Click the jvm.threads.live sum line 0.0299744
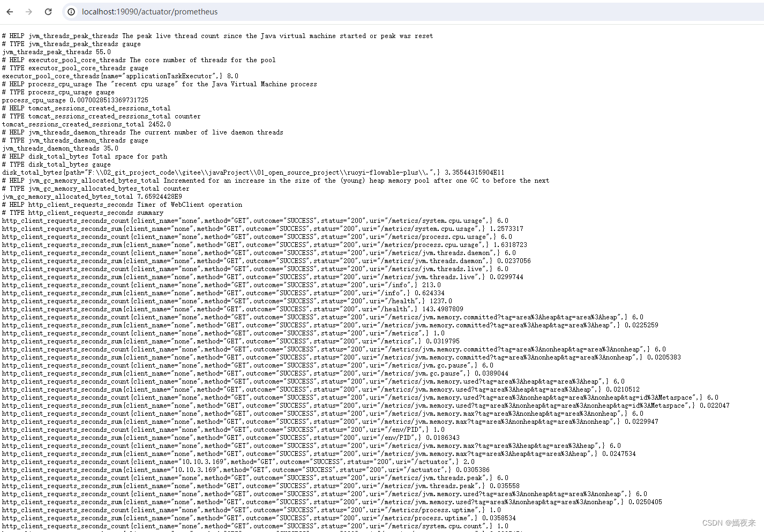Image resolution: width=764 pixels, height=532 pixels. [x=263, y=277]
